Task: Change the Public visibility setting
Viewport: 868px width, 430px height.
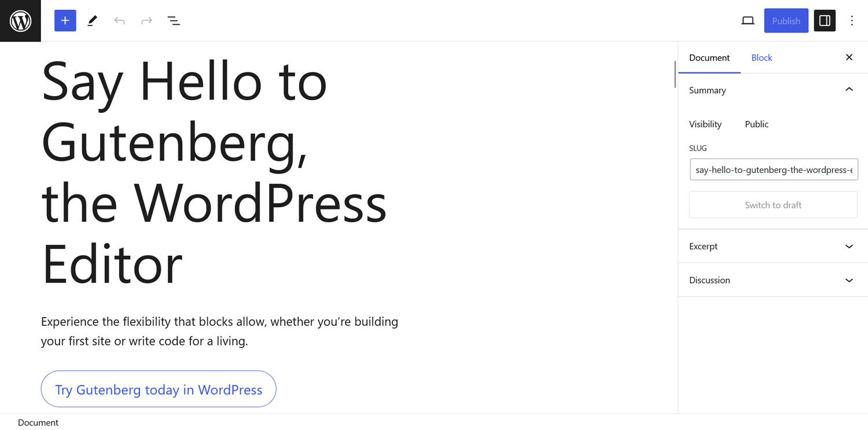Action: click(x=756, y=124)
